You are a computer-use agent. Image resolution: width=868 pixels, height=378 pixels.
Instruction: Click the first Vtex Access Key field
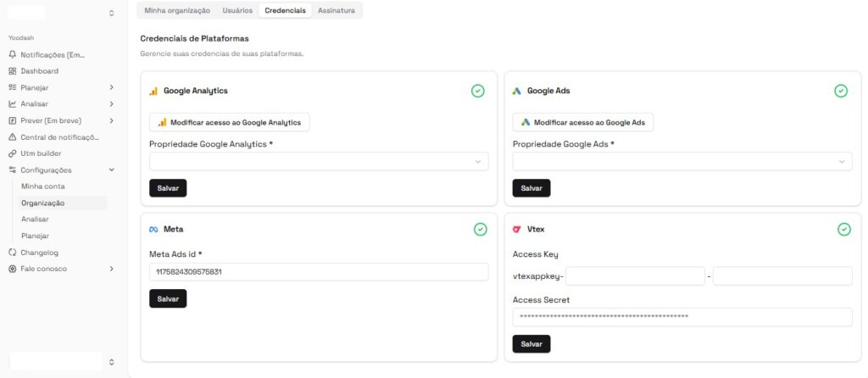pyautogui.click(x=635, y=275)
